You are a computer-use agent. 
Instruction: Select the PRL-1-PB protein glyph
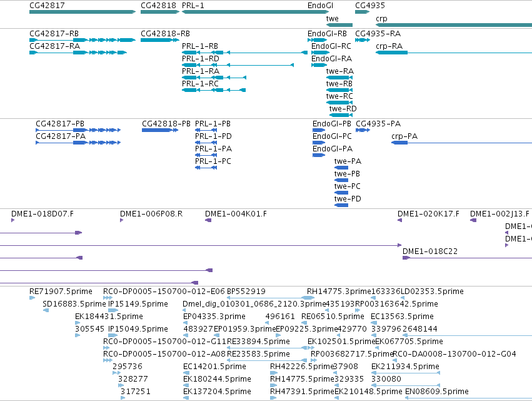pyautogui.click(x=206, y=130)
